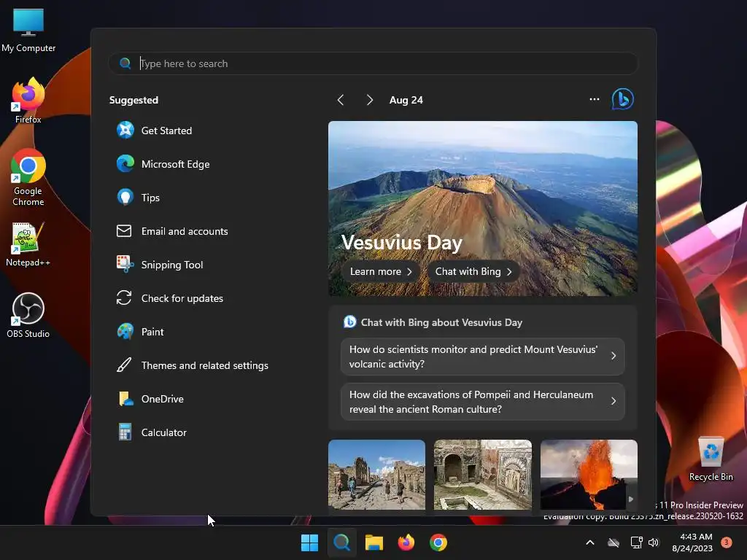The image size is (747, 560).
Task: Click the network display tray icon
Action: tap(636, 542)
